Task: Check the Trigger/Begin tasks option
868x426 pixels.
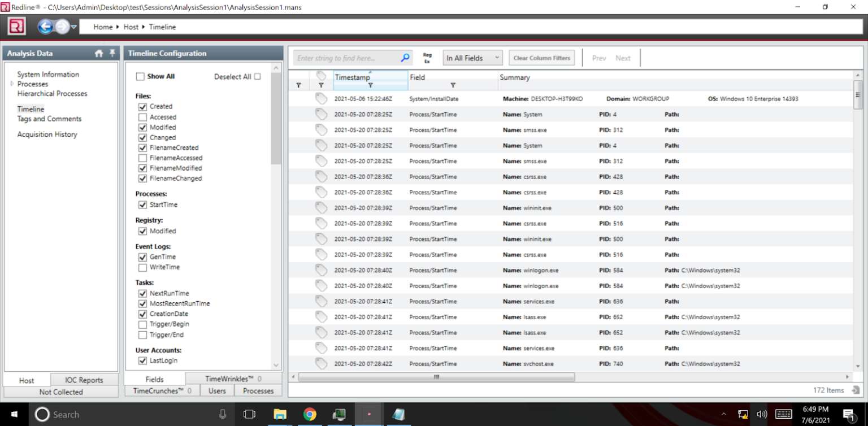Action: (x=142, y=324)
